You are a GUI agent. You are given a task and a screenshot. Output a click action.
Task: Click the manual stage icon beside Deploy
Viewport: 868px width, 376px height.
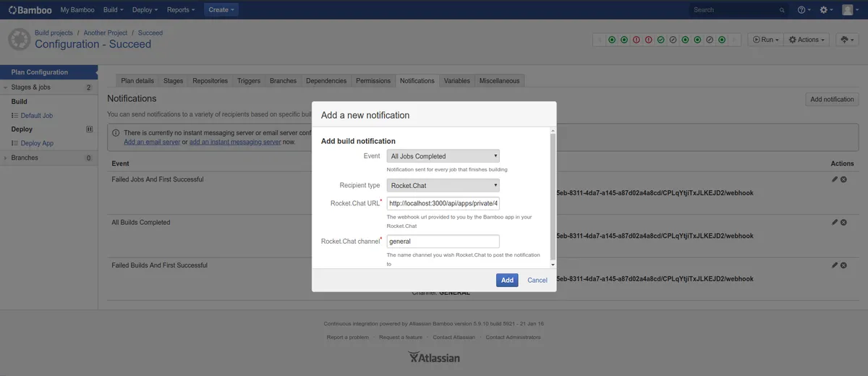point(90,129)
